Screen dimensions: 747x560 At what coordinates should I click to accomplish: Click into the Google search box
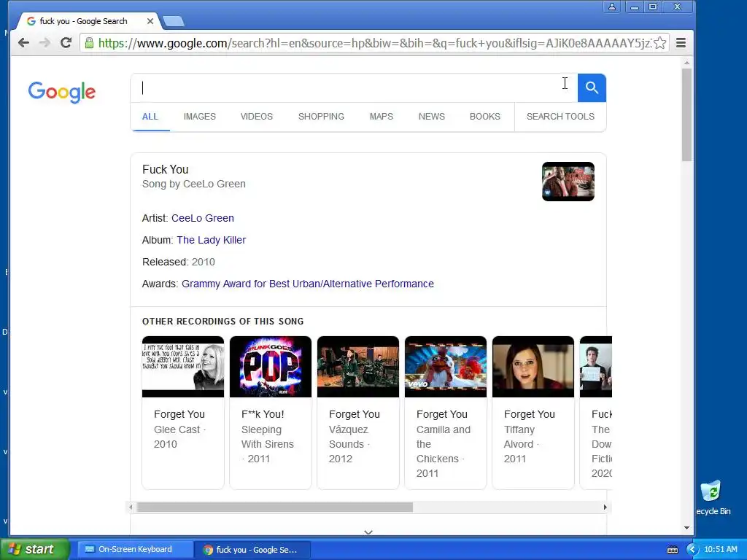click(354, 87)
